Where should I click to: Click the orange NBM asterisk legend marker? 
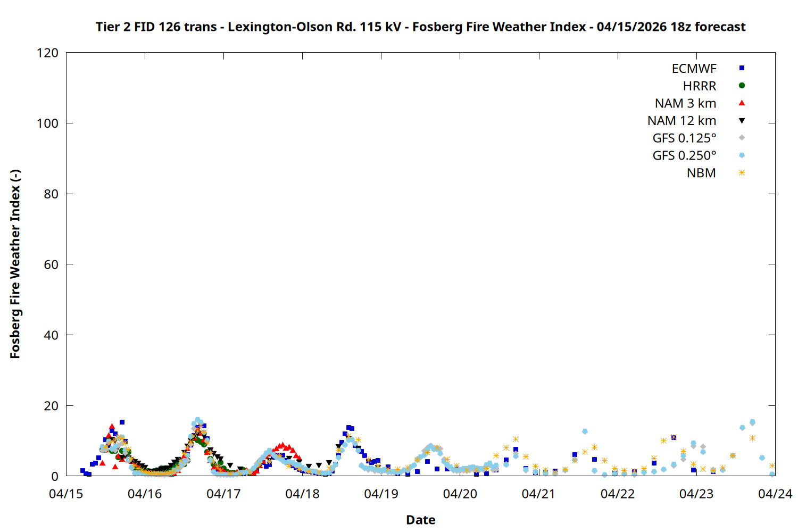[x=742, y=173]
